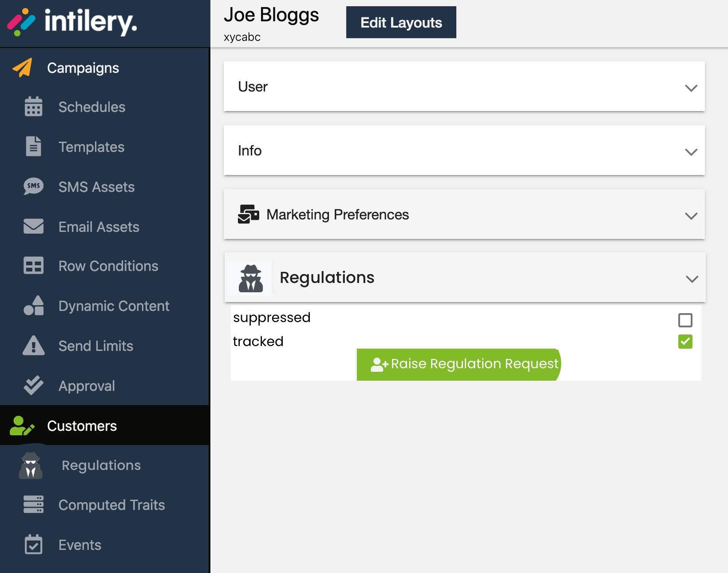Uncheck the tracked checkbox
The image size is (728, 573).
tap(685, 342)
